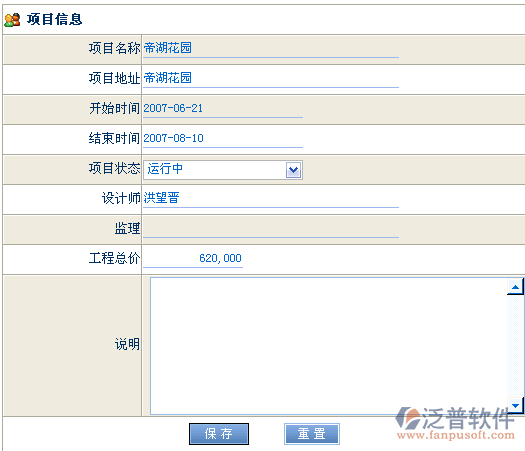Click the 项目名称 input field
The height and width of the screenshot is (451, 525).
tap(271, 49)
